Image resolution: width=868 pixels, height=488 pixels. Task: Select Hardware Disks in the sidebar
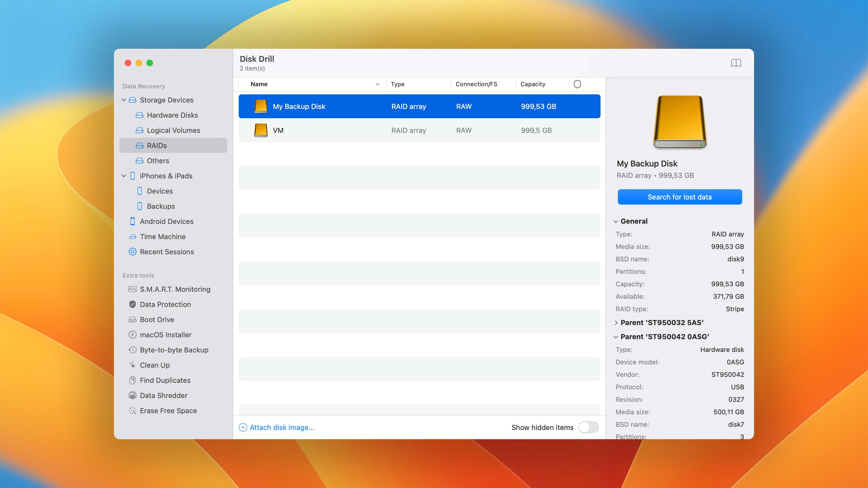pyautogui.click(x=172, y=115)
